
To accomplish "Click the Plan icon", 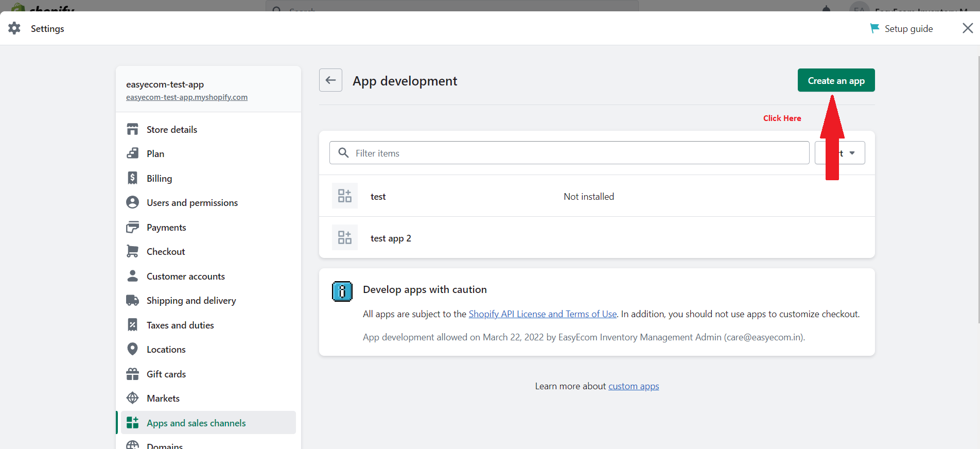I will [x=132, y=153].
